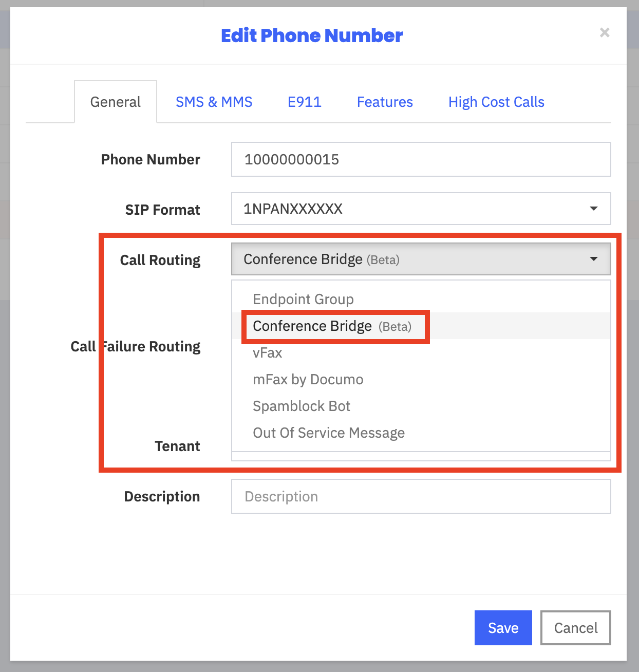Click the Description text field
Viewport: 639px width, 672px height.
(x=421, y=496)
